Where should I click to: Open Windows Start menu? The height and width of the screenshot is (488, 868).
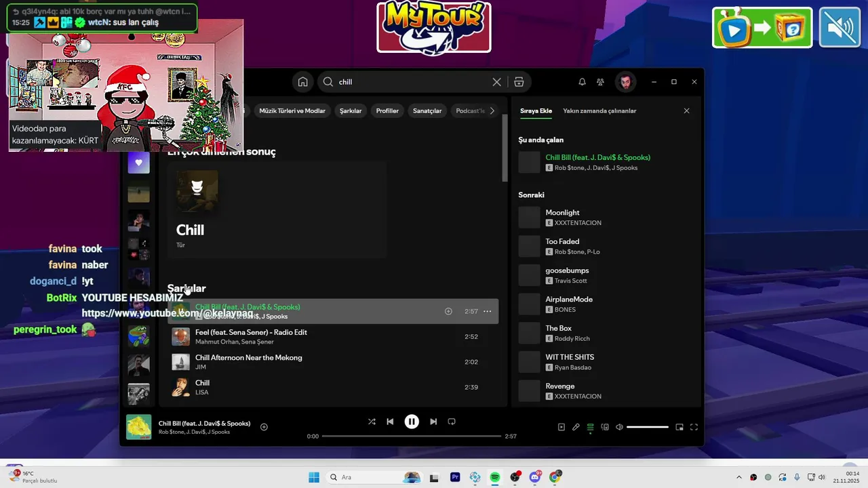pyautogui.click(x=314, y=477)
